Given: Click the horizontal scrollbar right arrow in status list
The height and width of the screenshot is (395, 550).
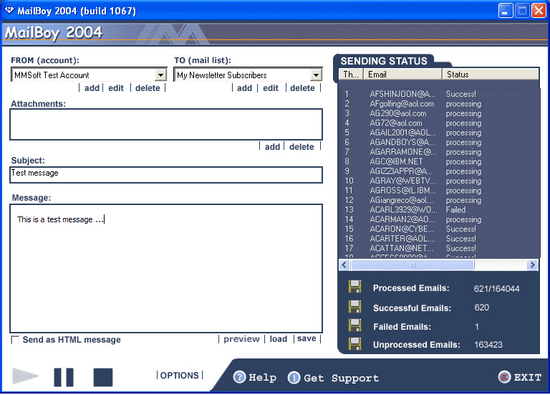Looking at the screenshot, I should click(532, 265).
